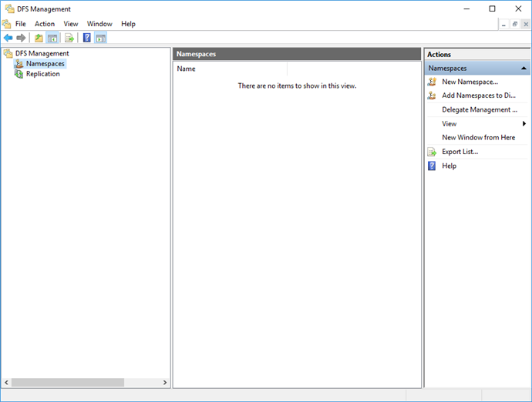The image size is (532, 402).
Task: Select Replication in the console tree
Action: coord(42,74)
